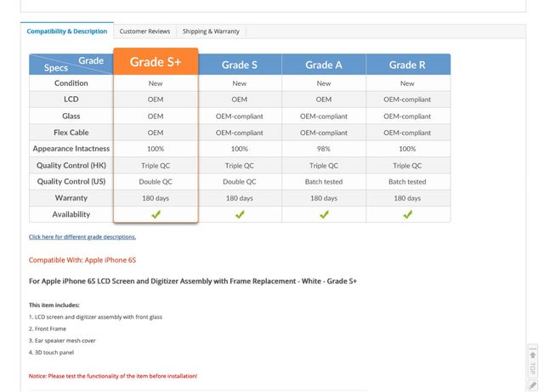544x392 pixels.
Task: Click the Grade R availability checkmark
Action: point(407,214)
